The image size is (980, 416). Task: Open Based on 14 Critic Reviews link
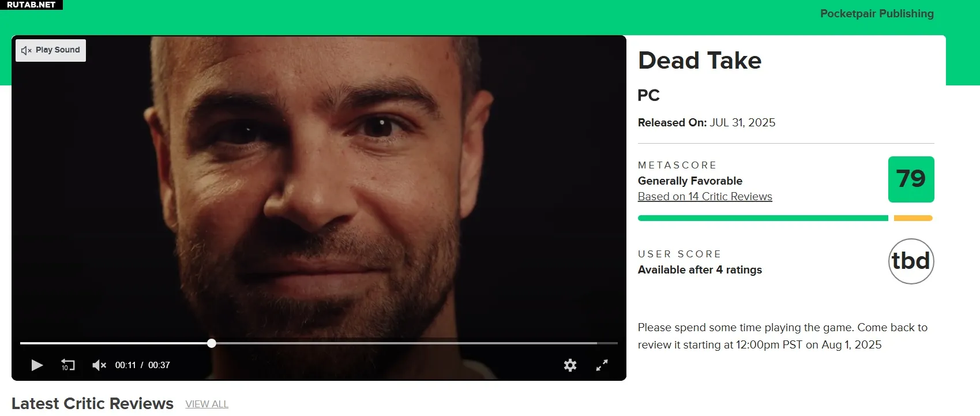click(705, 197)
